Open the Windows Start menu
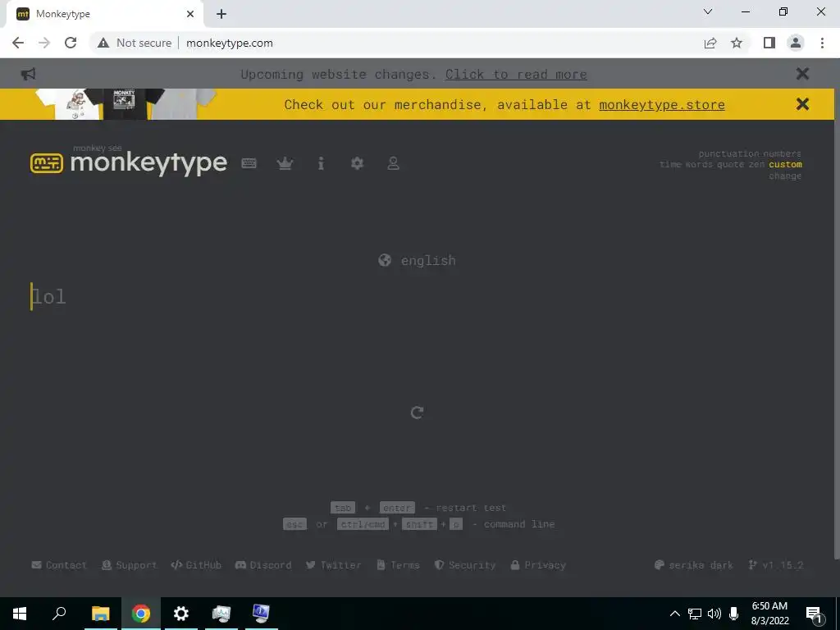Screen dimensions: 840x630 tap(20, 614)
